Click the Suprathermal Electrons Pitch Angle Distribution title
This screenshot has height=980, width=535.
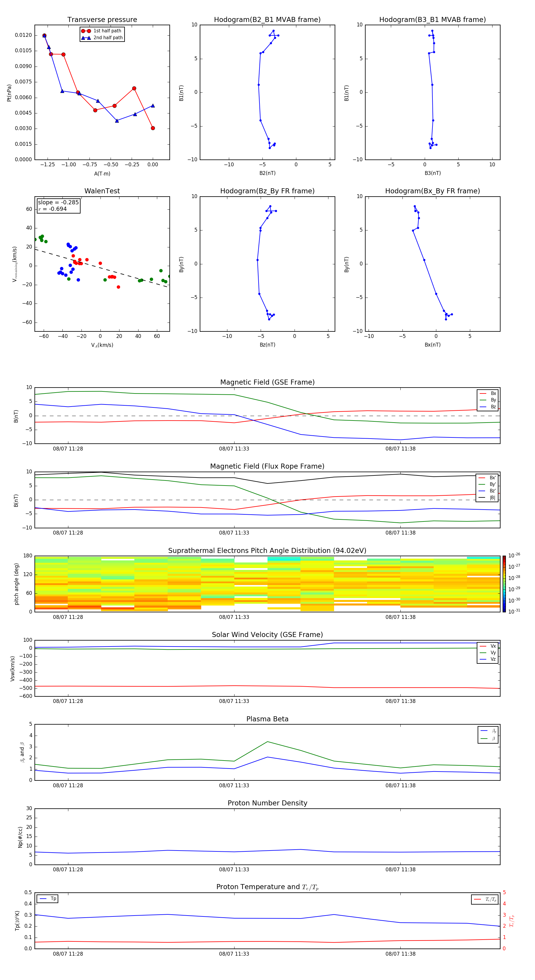tap(267, 551)
